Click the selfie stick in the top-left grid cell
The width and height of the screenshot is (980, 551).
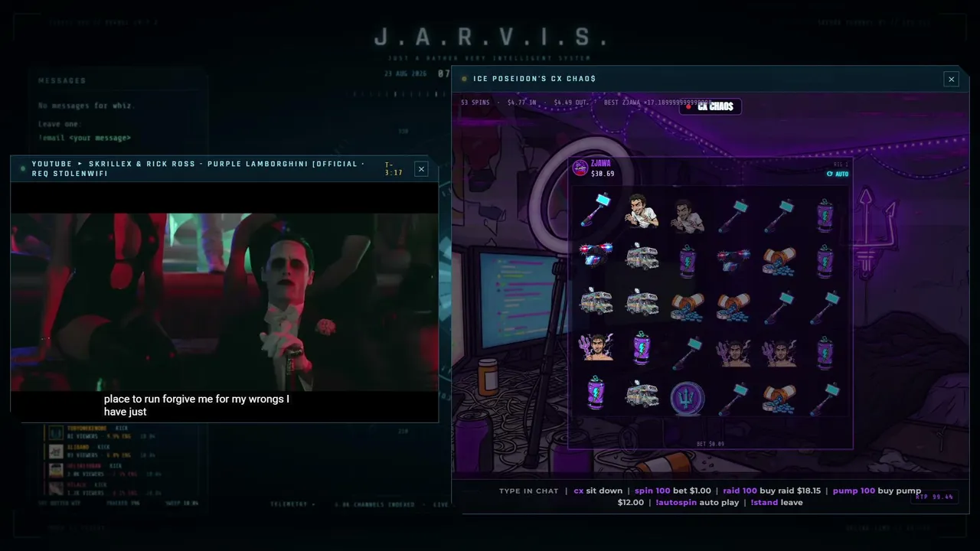(596, 210)
